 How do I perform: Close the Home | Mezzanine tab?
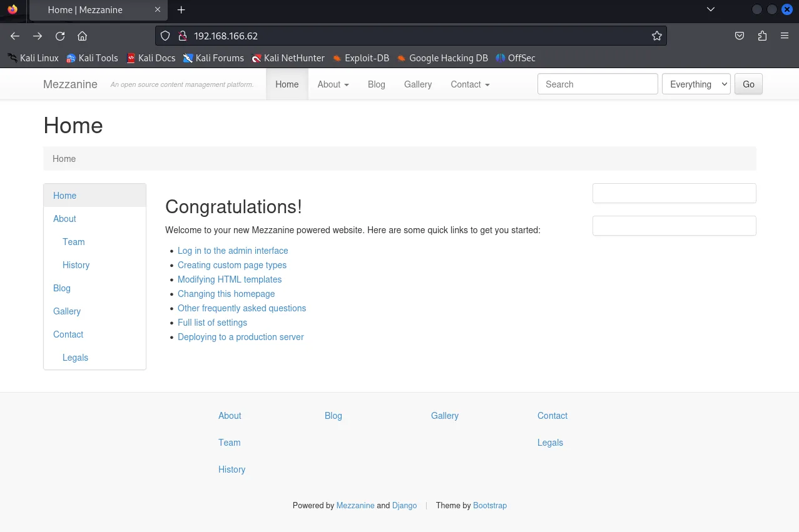tap(158, 10)
